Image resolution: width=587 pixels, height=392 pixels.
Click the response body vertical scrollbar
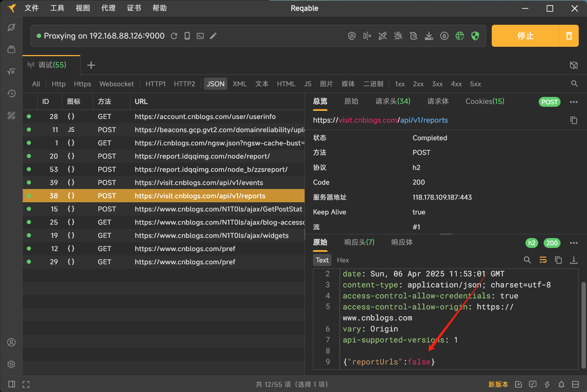583,325
